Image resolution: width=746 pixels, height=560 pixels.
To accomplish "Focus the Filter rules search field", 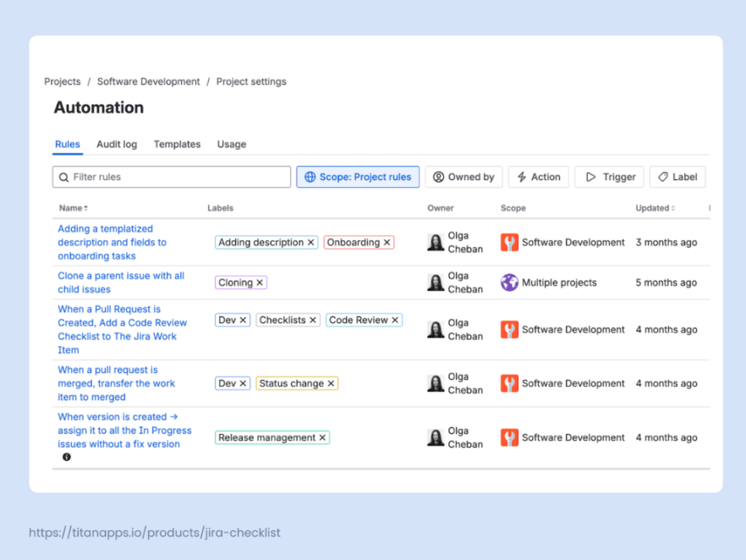I will point(172,177).
